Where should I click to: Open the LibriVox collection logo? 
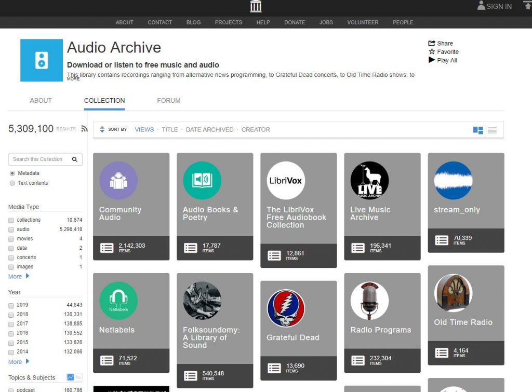(285, 181)
